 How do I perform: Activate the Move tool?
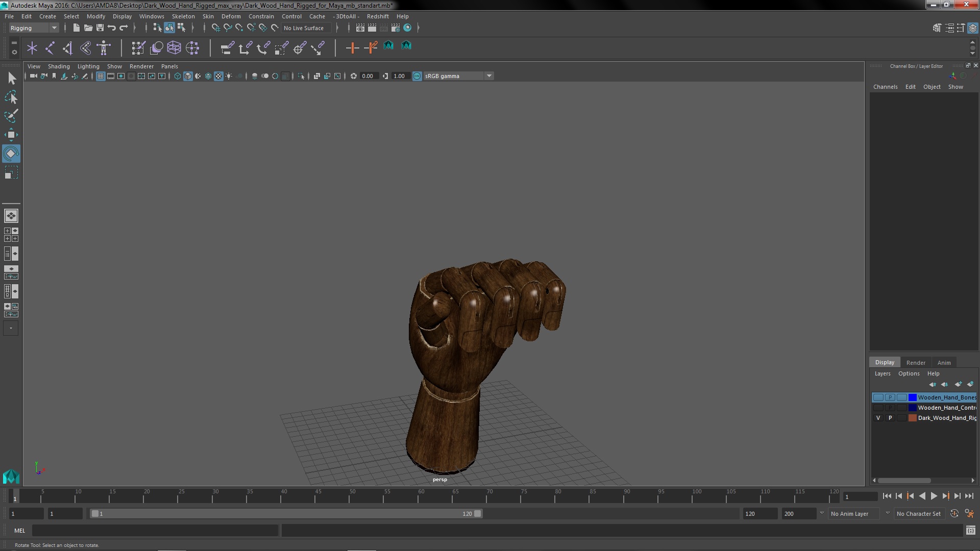(x=11, y=135)
